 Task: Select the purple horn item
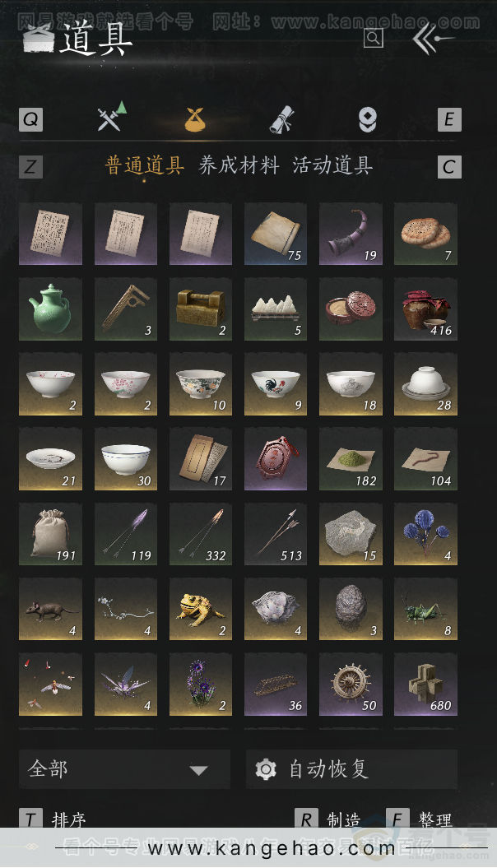pos(351,234)
